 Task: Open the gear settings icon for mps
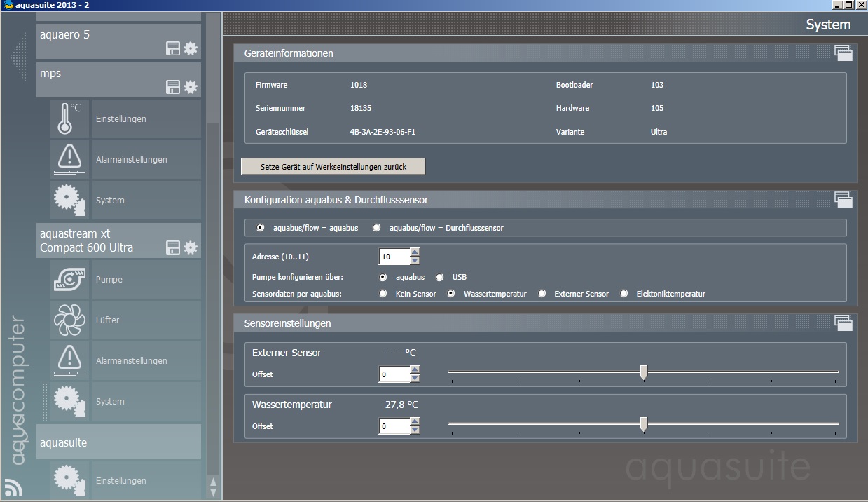[191, 87]
